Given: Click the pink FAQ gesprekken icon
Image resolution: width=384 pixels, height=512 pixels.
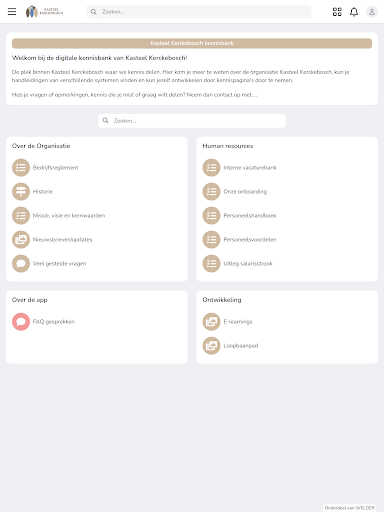Looking at the screenshot, I should pyautogui.click(x=21, y=322).
